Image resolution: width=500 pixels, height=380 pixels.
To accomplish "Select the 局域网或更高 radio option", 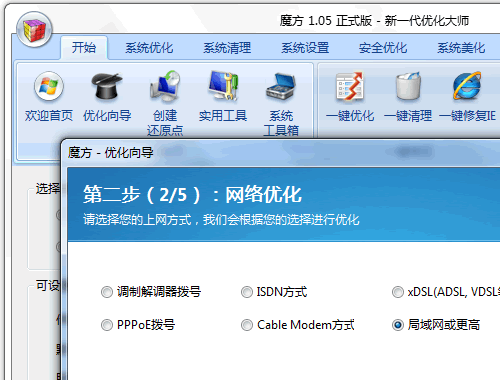I will pos(398,325).
